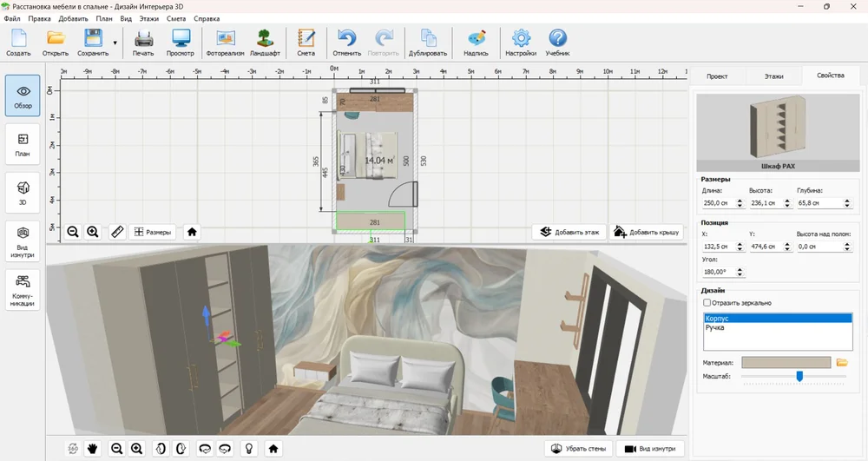Image resolution: width=868 pixels, height=461 pixels.
Task: Open Настройки settings
Action: 521,43
